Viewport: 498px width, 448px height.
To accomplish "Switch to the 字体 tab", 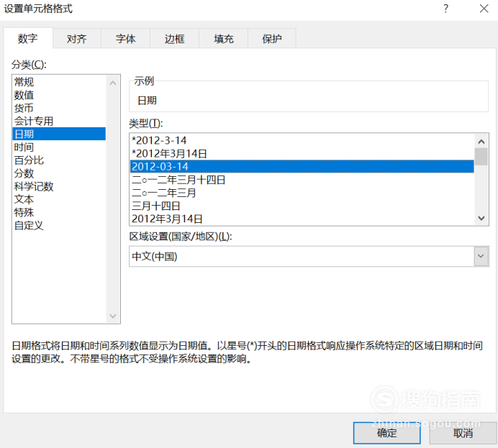I will pos(125,39).
